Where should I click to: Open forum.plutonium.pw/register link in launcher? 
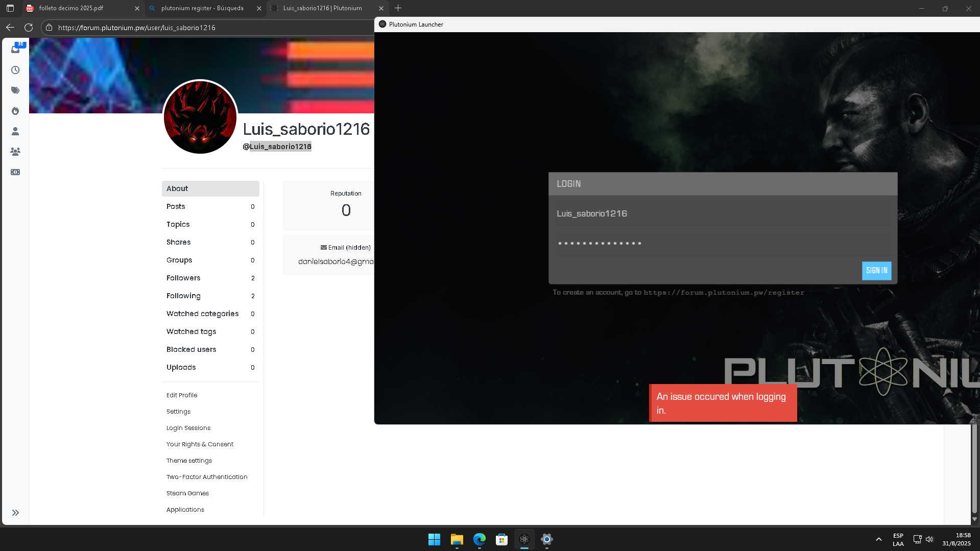pyautogui.click(x=724, y=293)
